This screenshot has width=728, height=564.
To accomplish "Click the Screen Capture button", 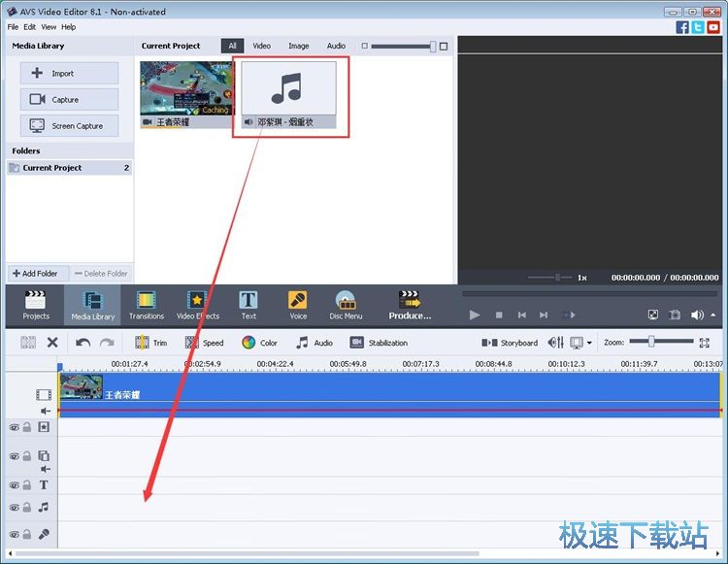I will coord(69,126).
